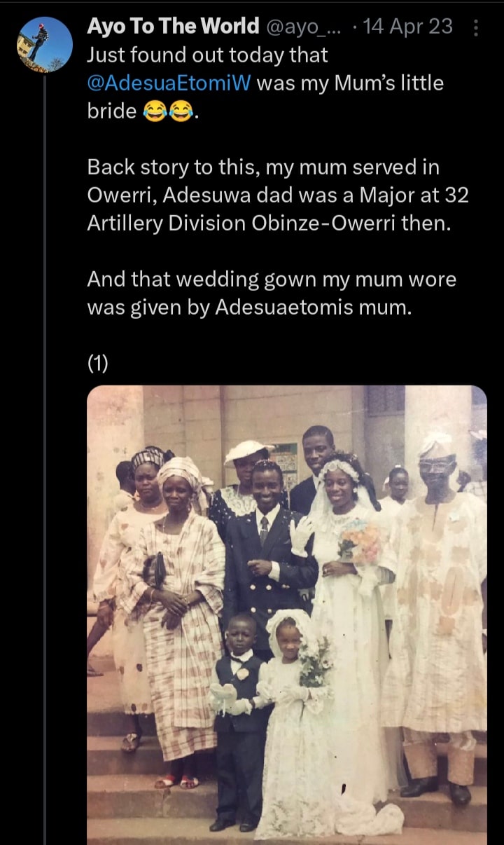504x845 pixels.
Task: Click the first laughing-crying emoji
Action: tap(154, 111)
